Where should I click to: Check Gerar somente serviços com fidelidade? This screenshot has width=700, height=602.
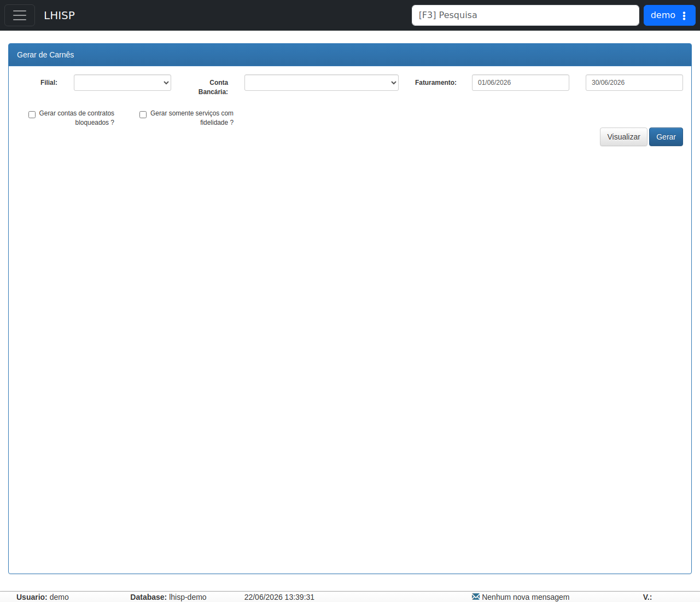click(x=143, y=114)
